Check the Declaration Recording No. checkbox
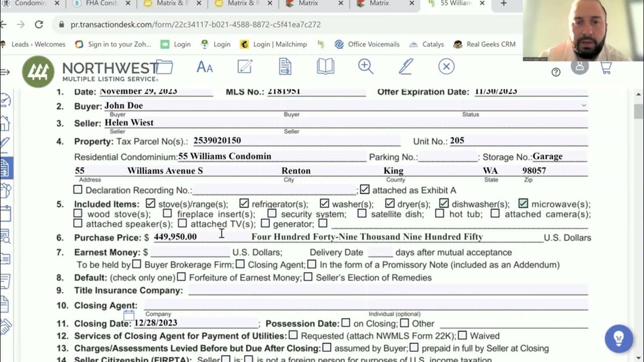This screenshot has height=362, width=644. (x=77, y=190)
